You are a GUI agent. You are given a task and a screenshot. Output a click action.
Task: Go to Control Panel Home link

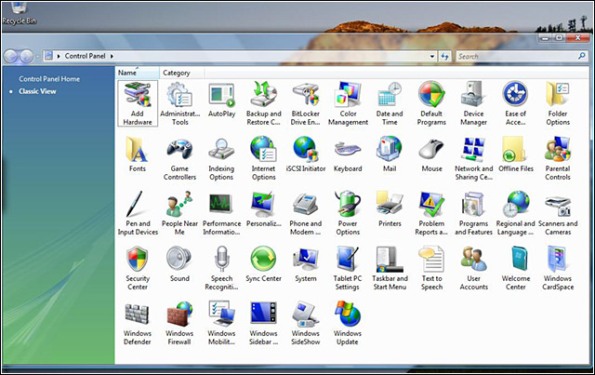[49, 79]
